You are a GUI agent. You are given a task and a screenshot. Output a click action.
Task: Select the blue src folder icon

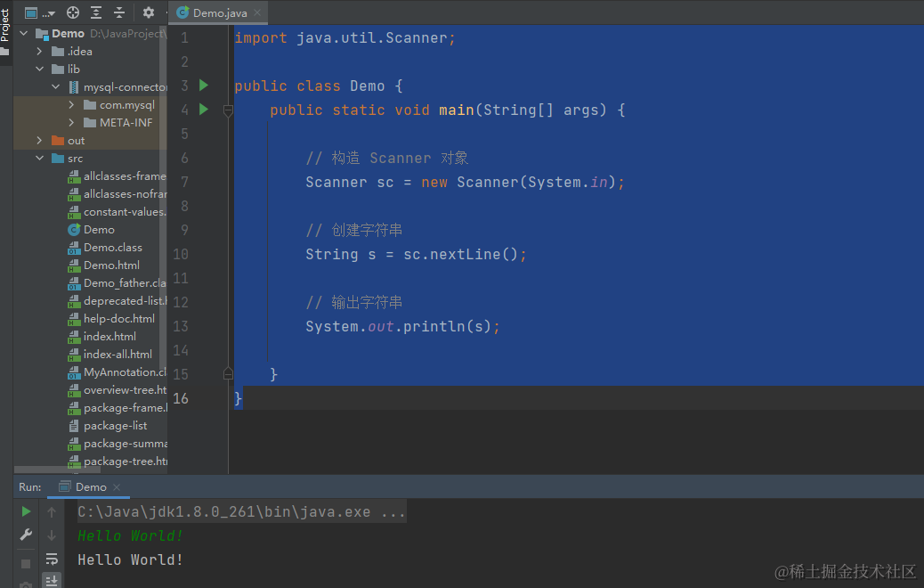pyautogui.click(x=58, y=158)
